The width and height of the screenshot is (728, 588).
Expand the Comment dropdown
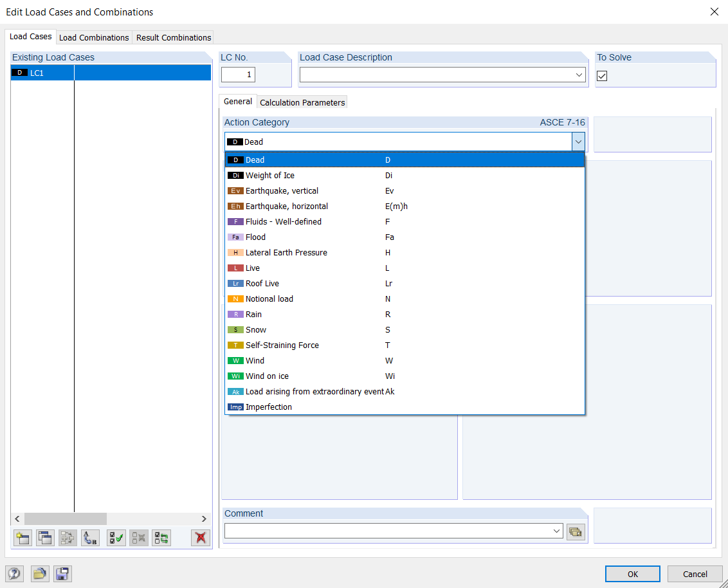coord(556,531)
